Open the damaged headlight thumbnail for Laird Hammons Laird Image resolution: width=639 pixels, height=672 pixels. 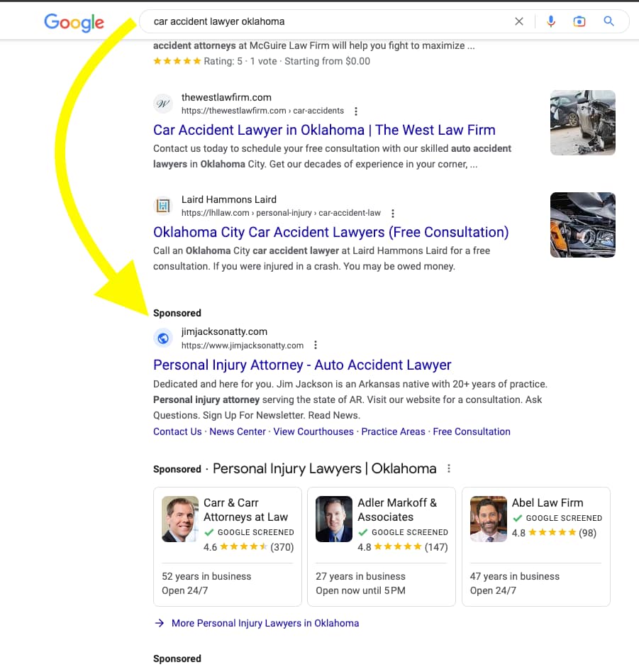coord(583,225)
